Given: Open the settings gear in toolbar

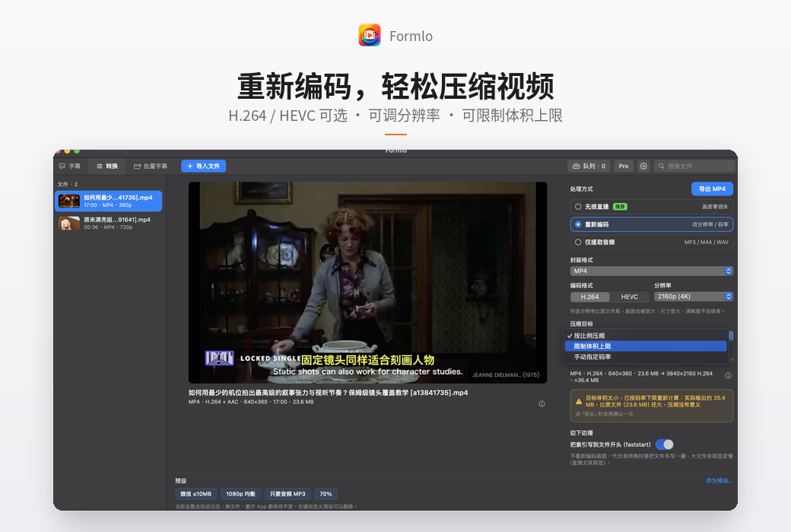Looking at the screenshot, I should [x=643, y=166].
